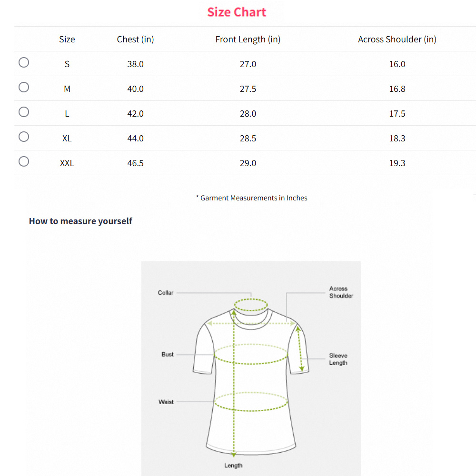Click the Chest (in) column header

[x=135, y=40]
